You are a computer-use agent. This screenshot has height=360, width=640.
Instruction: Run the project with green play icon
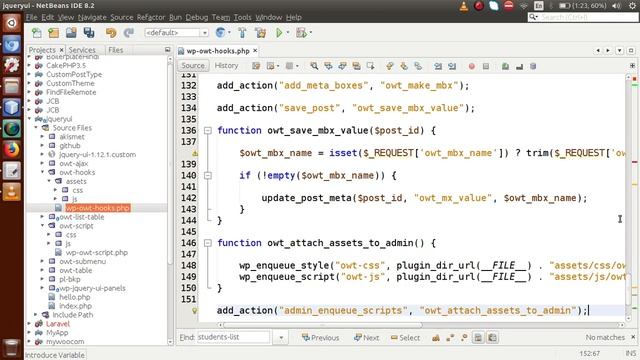pyautogui.click(x=279, y=33)
